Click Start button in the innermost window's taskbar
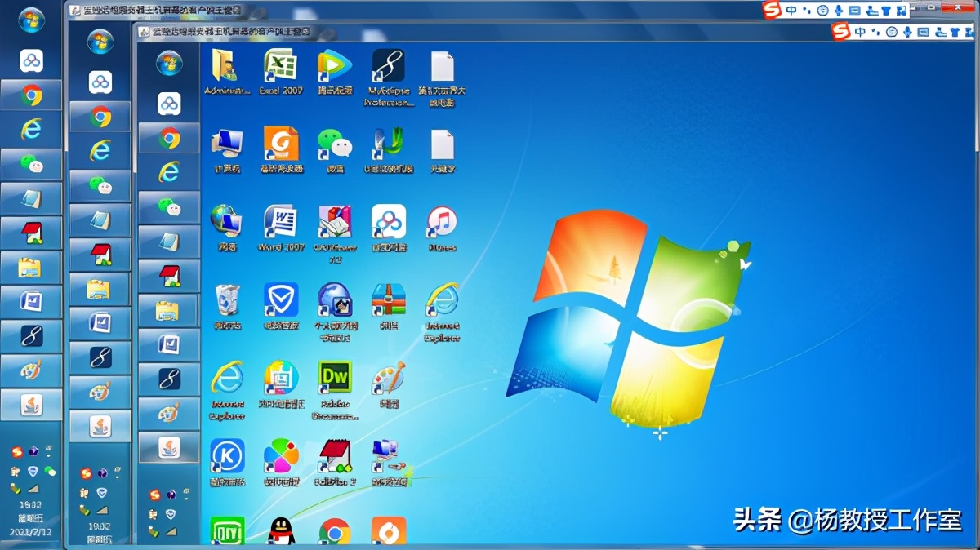Image resolution: width=980 pixels, height=550 pixels. pos(169,62)
